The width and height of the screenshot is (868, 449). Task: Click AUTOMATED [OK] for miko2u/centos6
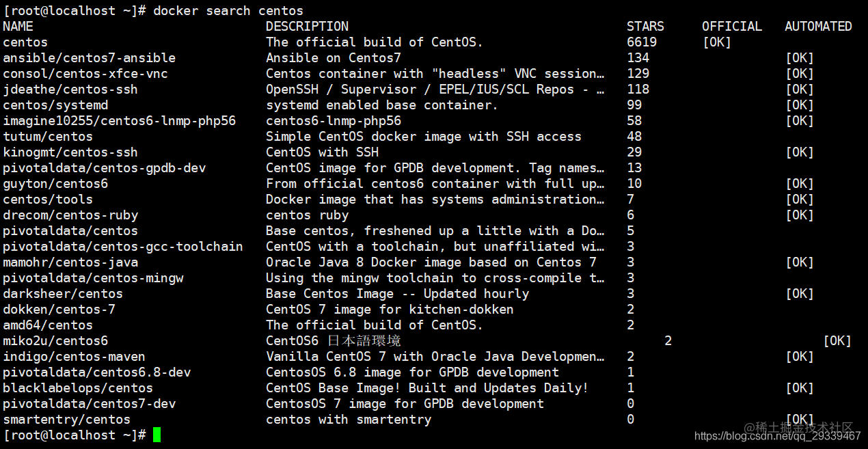tap(837, 341)
